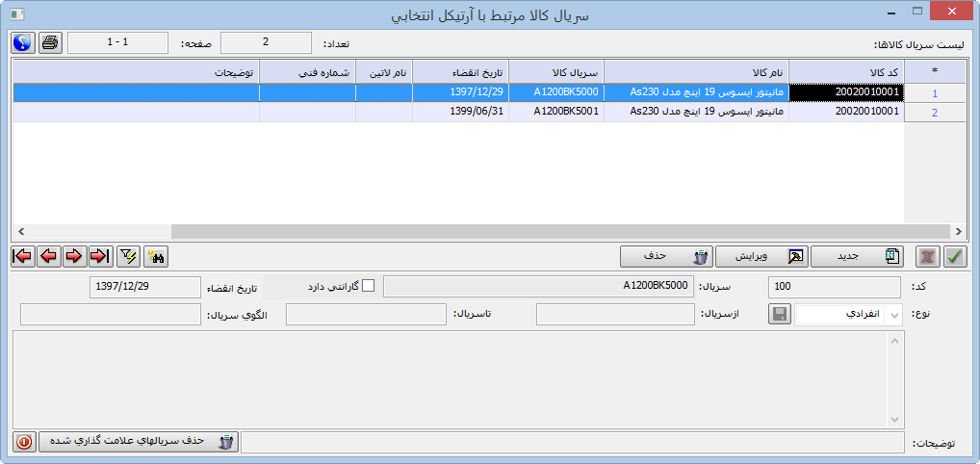The width and height of the screenshot is (980, 464).
Task: Click the تاریخ انقضاء column header
Action: pyautogui.click(x=460, y=72)
